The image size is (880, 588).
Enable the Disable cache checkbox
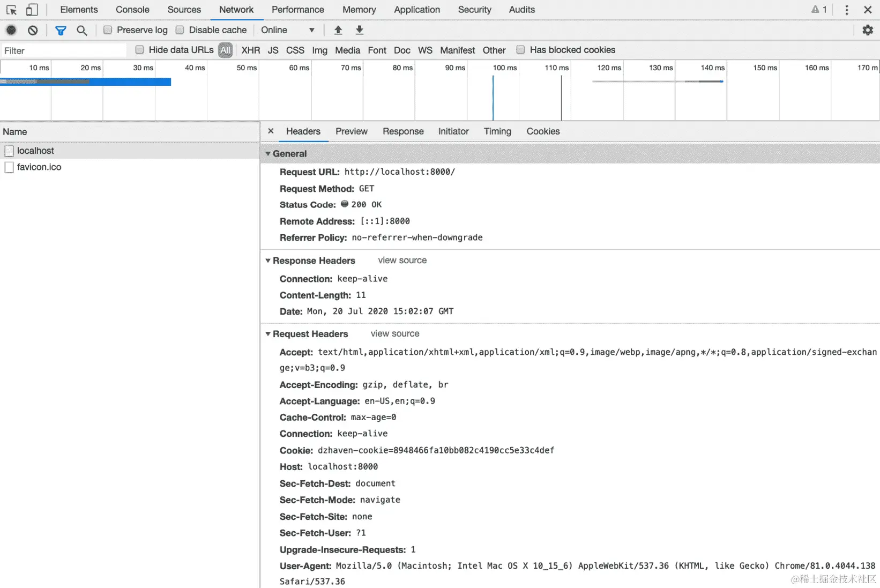pyautogui.click(x=180, y=29)
